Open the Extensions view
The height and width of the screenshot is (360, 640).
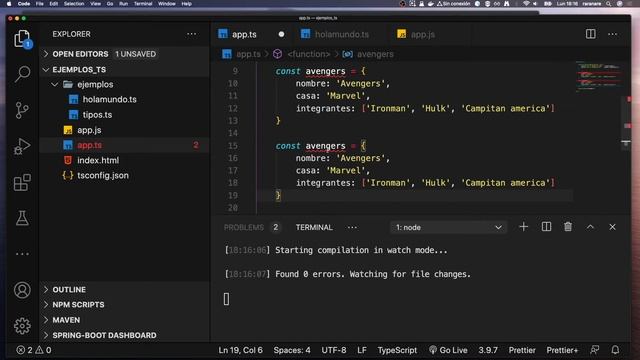coord(22,182)
